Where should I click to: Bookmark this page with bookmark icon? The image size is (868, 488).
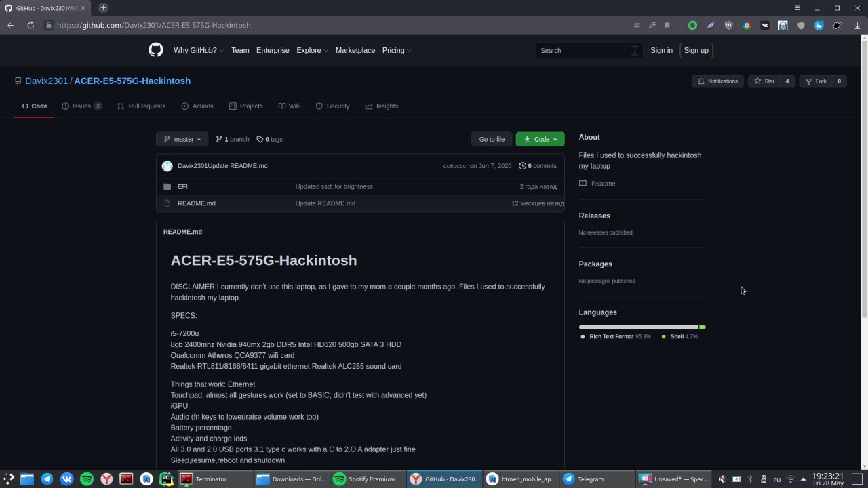[x=667, y=25]
